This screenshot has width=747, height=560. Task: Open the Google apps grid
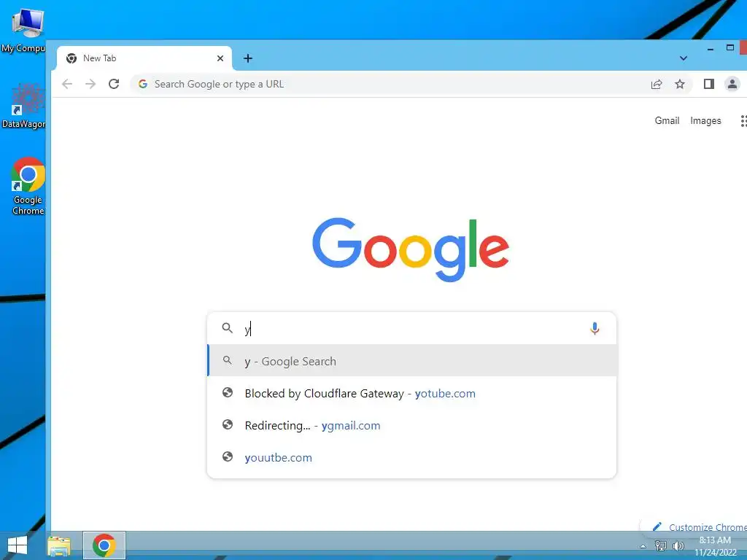[743, 121]
